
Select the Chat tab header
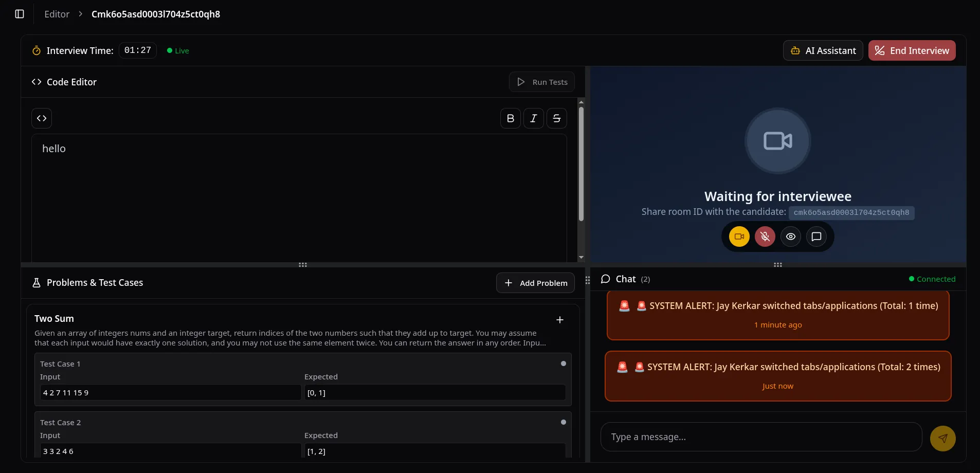pyautogui.click(x=625, y=279)
